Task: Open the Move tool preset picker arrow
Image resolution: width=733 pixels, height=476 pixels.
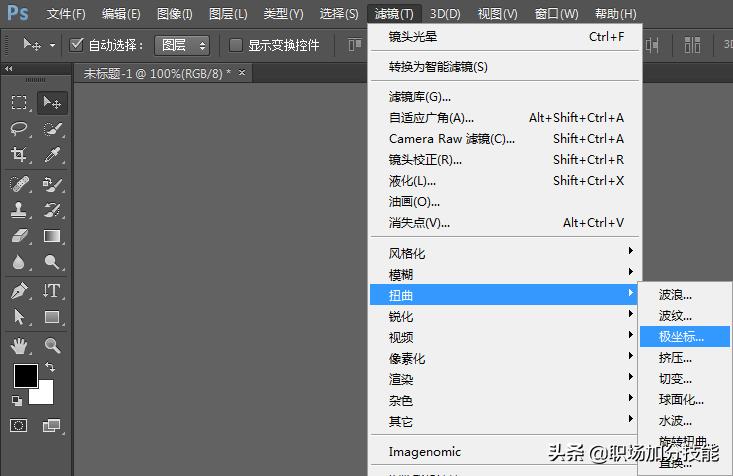Action: coord(52,45)
